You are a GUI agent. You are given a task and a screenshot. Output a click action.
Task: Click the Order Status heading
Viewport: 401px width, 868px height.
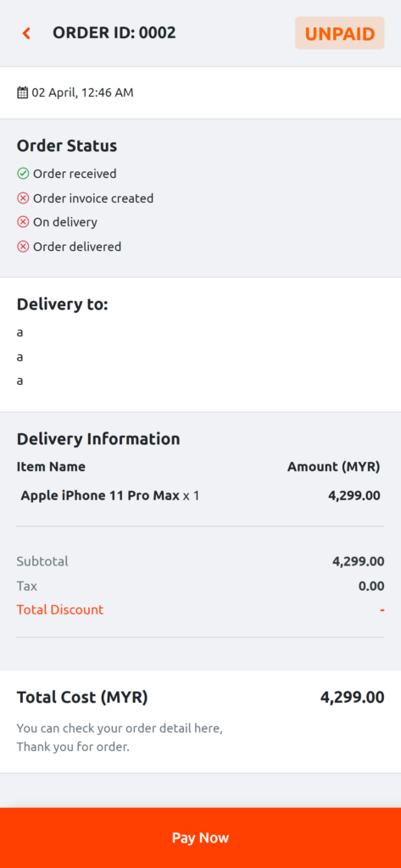(x=67, y=146)
